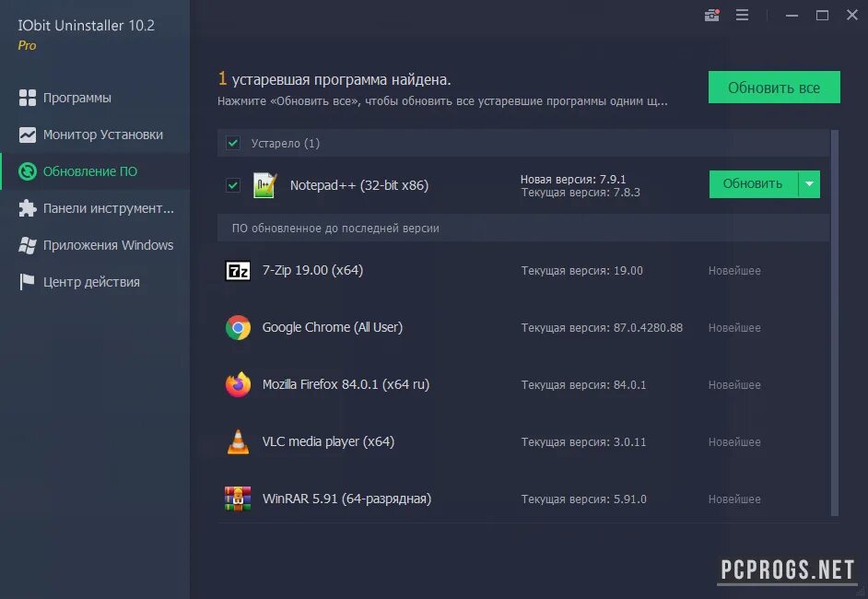The image size is (868, 599).
Task: Select the VLC media player (x64) row
Action: point(523,441)
